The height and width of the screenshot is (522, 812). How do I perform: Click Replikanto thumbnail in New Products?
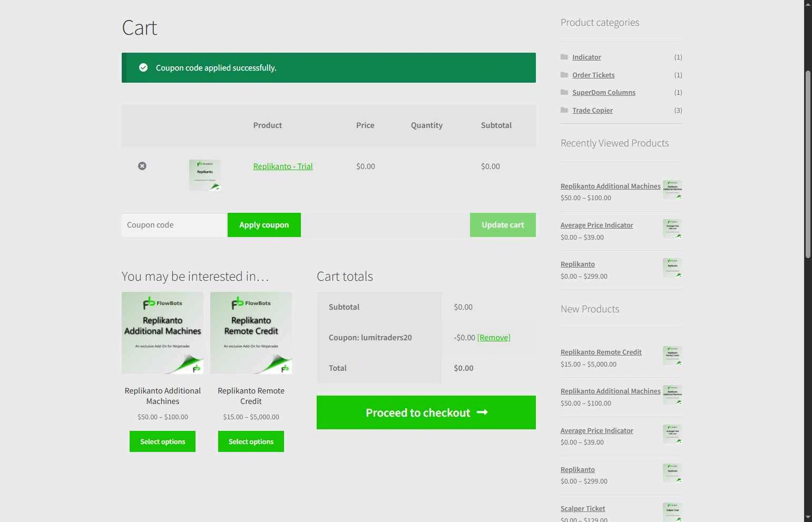click(x=672, y=473)
